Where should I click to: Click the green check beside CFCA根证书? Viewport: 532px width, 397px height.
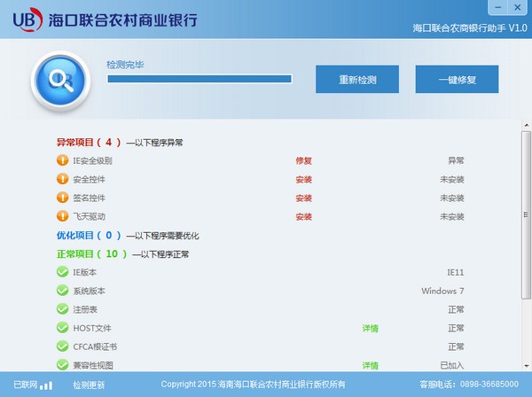pyautogui.click(x=62, y=346)
